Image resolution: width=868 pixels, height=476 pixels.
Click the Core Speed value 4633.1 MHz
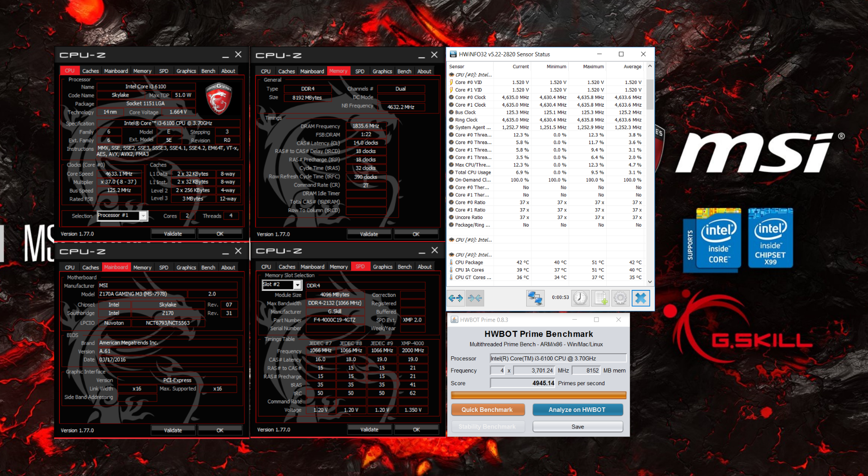point(119,173)
